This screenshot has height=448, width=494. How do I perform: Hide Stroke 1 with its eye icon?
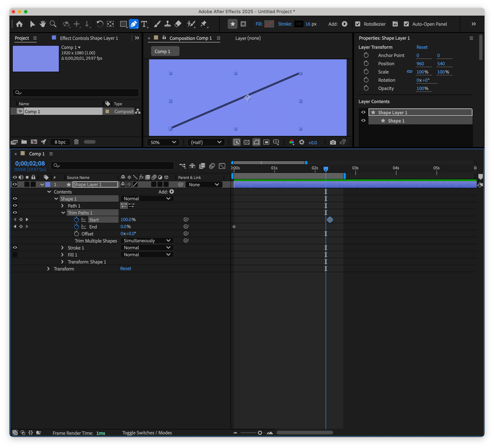(15, 247)
